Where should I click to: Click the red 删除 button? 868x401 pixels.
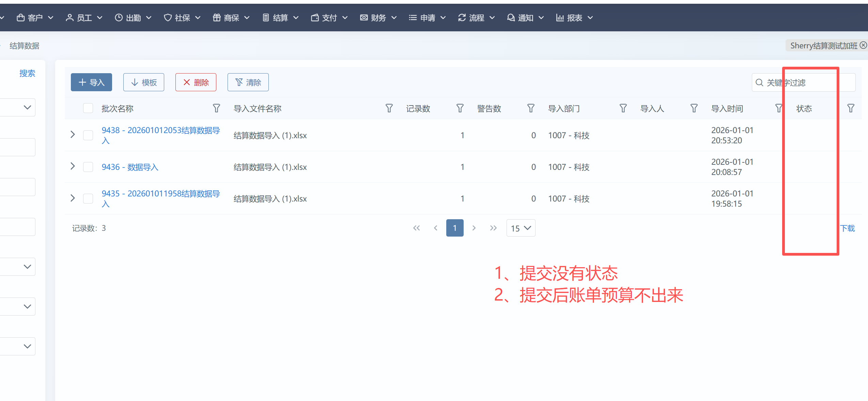tap(196, 82)
